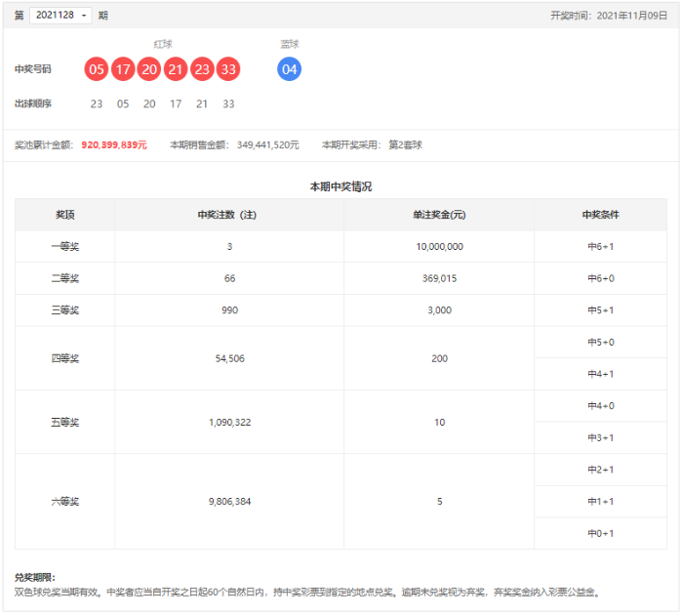Select the 一等奖 row label
The height and width of the screenshot is (616, 683).
click(x=65, y=247)
